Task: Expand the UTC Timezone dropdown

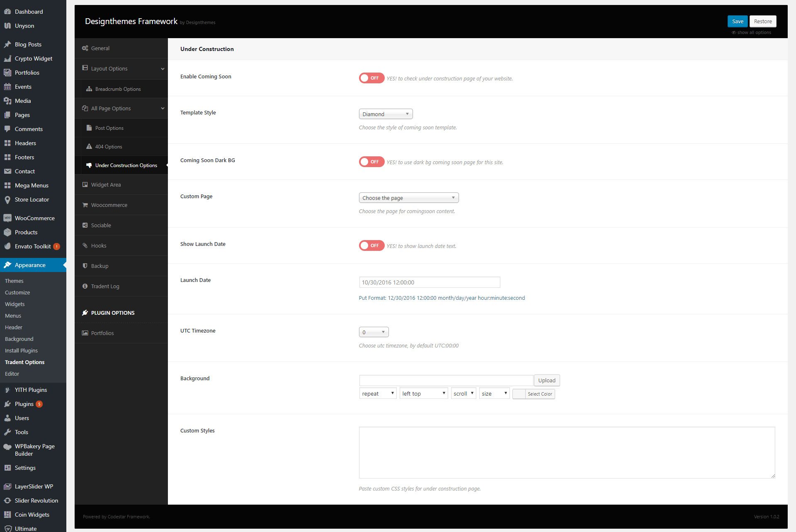Action: click(373, 332)
